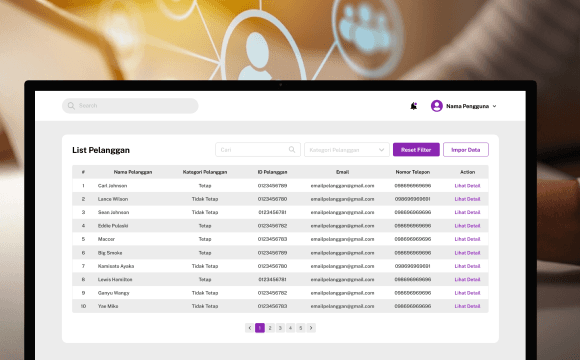The image size is (580, 360).
Task: Click the ID Pelanggan column header
Action: [273, 172]
